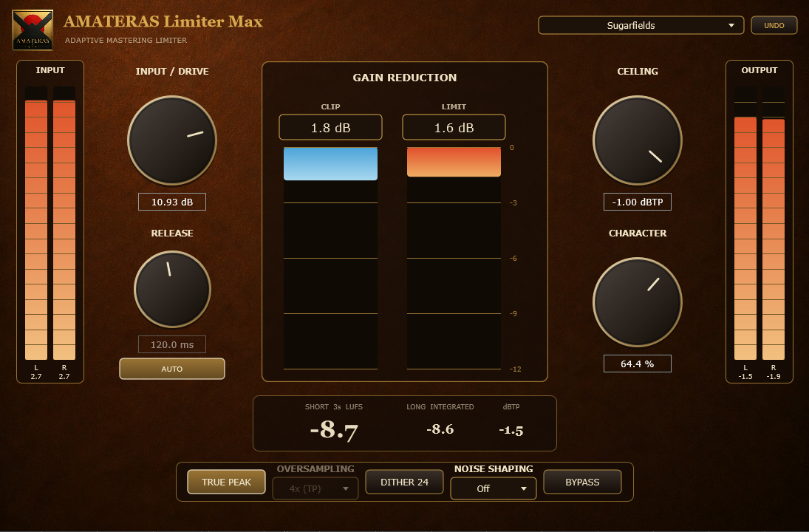Click the 64.4 % character value field
This screenshot has height=532, width=809.
point(637,364)
